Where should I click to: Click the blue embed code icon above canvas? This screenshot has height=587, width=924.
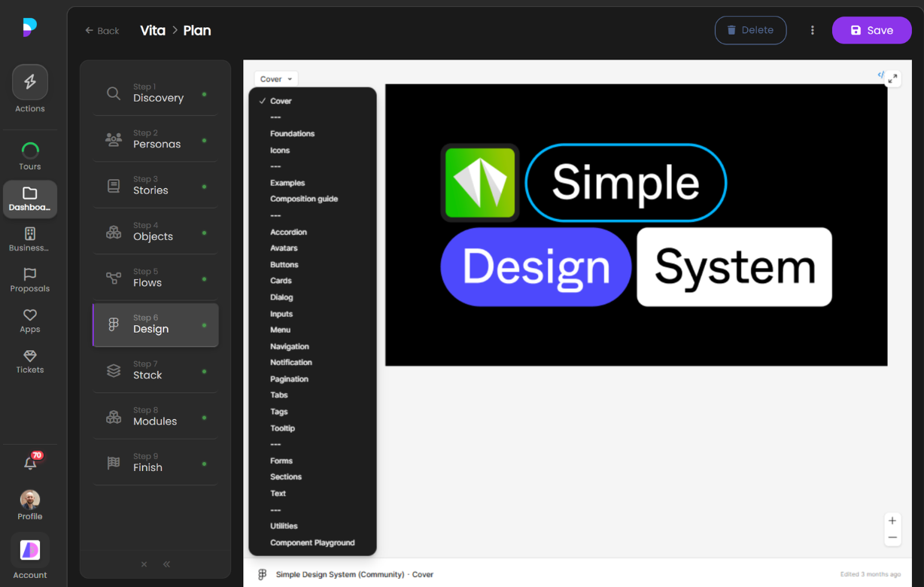tap(880, 75)
